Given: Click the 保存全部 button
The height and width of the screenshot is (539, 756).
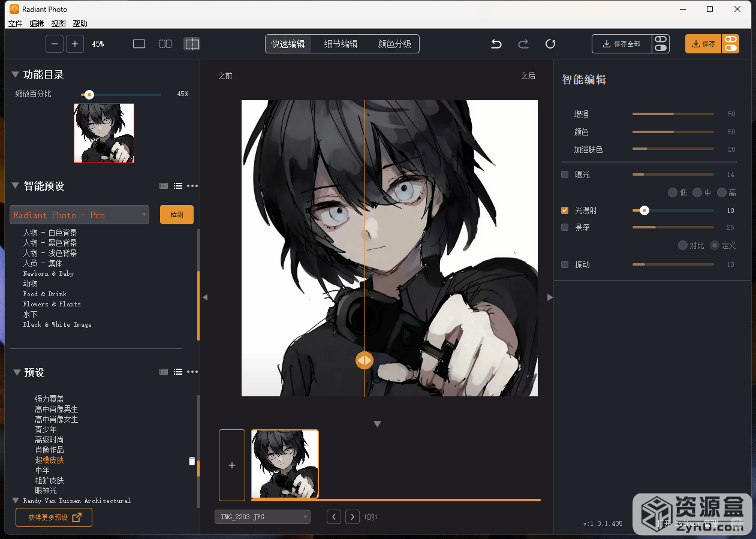Looking at the screenshot, I should (x=622, y=44).
